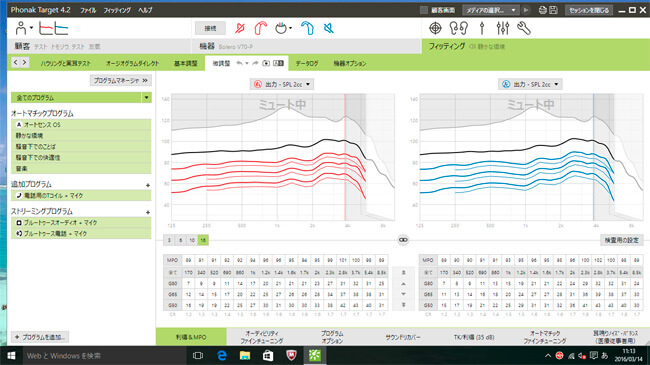Open the triple sliders fine tuning icon
The width and height of the screenshot is (650, 365).
pyautogui.click(x=503, y=28)
